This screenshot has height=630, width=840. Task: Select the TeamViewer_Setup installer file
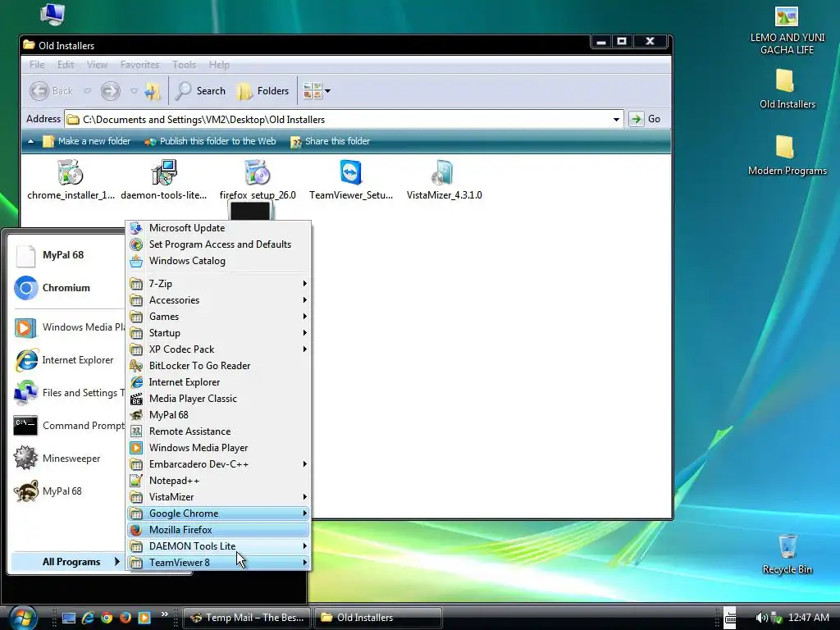(351, 180)
